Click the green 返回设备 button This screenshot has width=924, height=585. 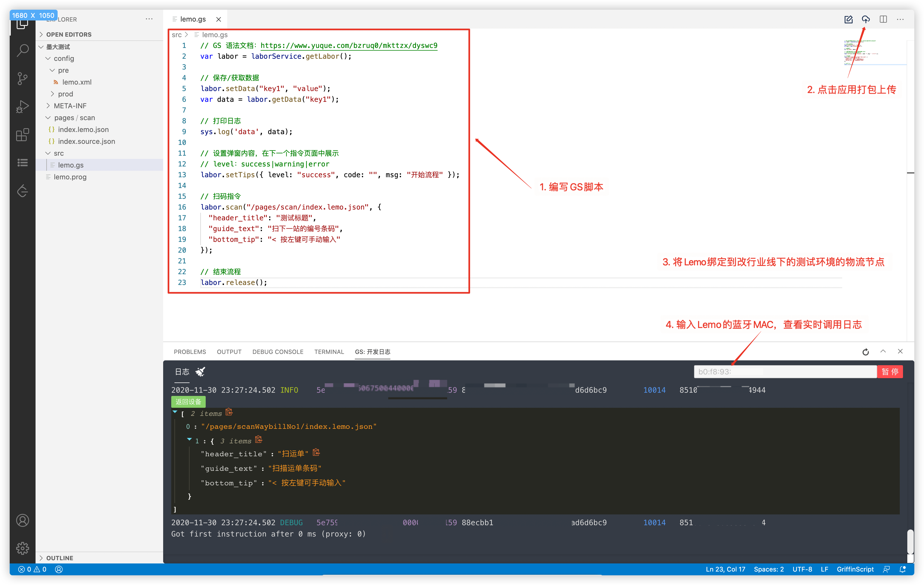pos(188,402)
